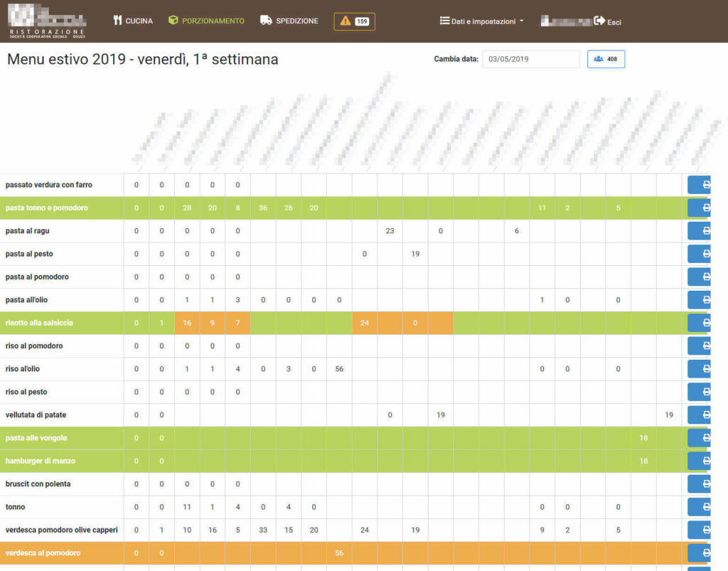The height and width of the screenshot is (571, 728).
Task: Click the Cambia data date field
Action: coord(530,59)
